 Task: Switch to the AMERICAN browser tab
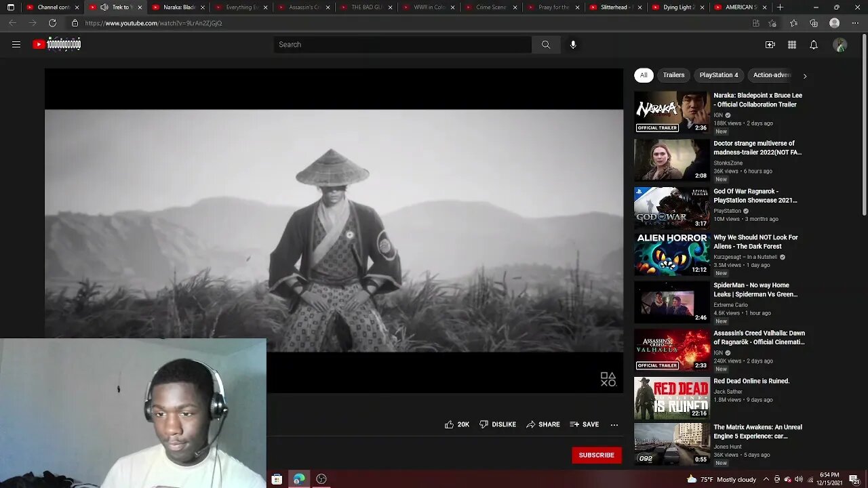click(x=741, y=7)
